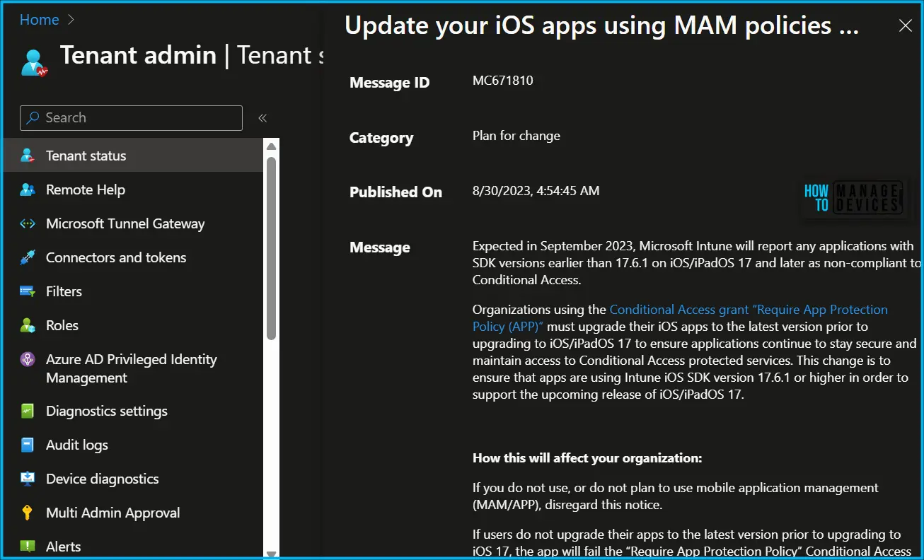Image resolution: width=924 pixels, height=560 pixels.
Task: Click the sidebar scrollbar thumb
Action: click(271, 248)
